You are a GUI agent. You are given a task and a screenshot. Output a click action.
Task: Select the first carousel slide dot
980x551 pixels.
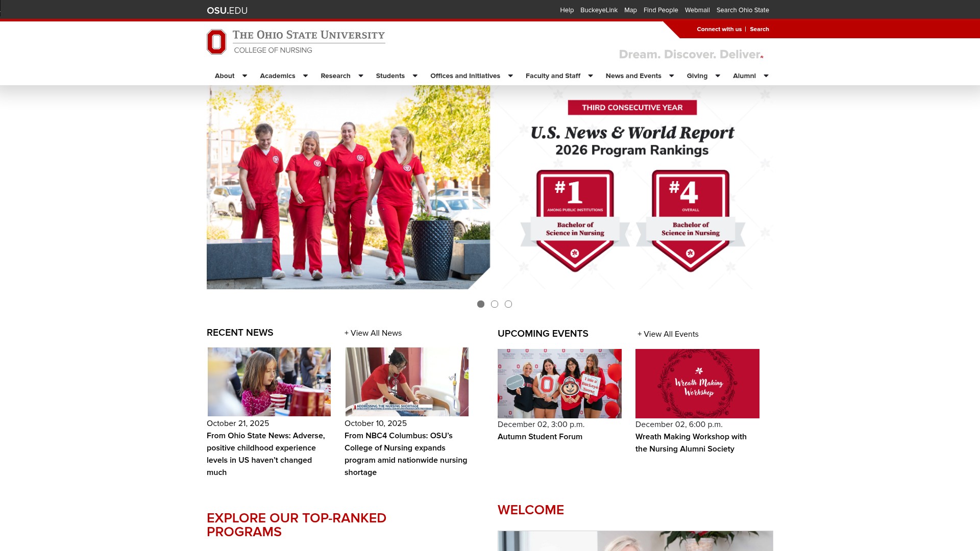[x=481, y=304]
